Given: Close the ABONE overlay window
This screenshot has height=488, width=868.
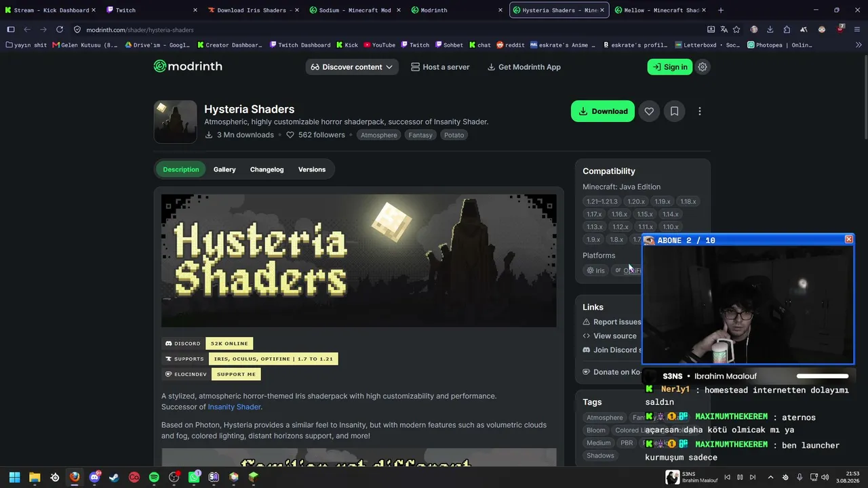Looking at the screenshot, I should point(848,239).
